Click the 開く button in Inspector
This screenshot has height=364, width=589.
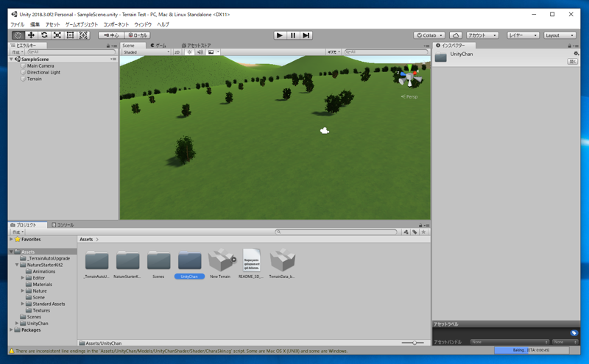(573, 62)
